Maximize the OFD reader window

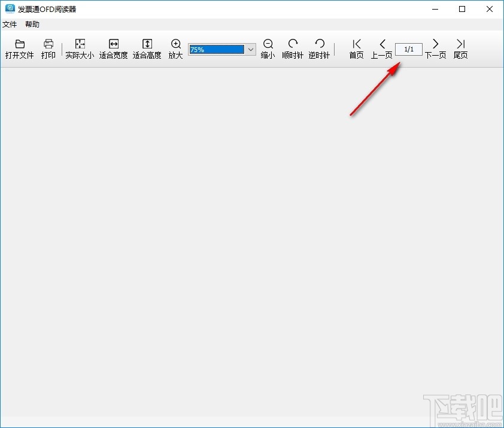pos(462,9)
